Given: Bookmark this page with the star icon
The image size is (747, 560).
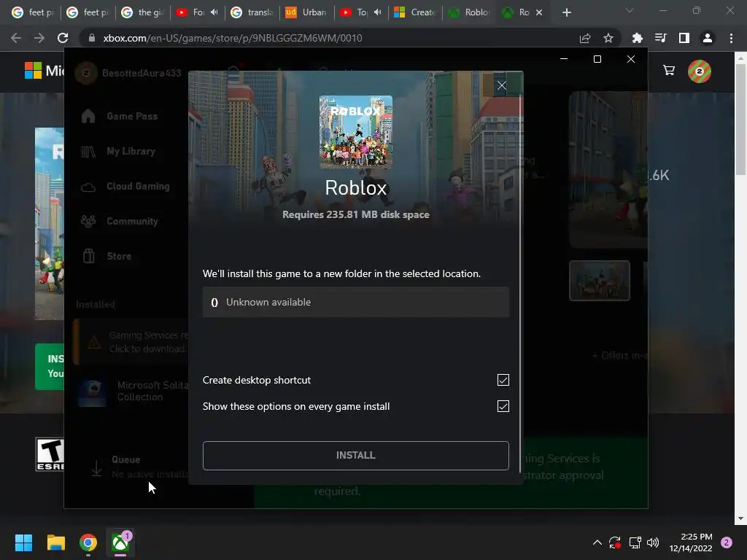Looking at the screenshot, I should (x=608, y=38).
